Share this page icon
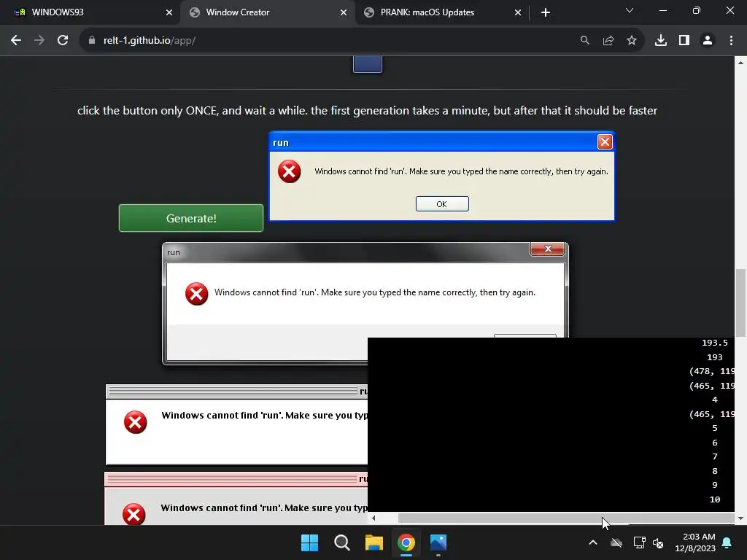Image resolution: width=747 pixels, height=560 pixels. coord(608,41)
